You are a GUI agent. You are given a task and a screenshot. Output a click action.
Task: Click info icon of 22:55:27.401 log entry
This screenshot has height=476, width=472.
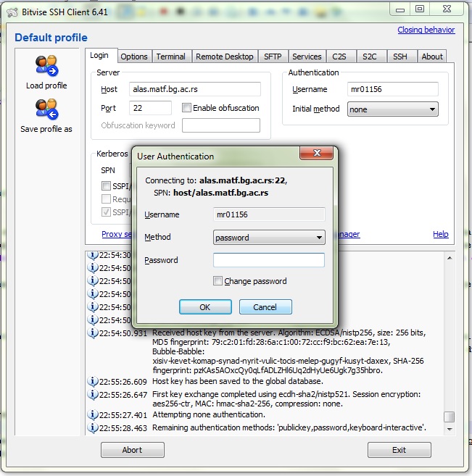(93, 414)
